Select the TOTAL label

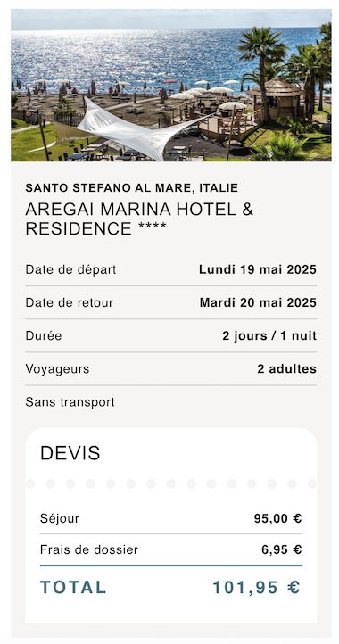click(73, 587)
